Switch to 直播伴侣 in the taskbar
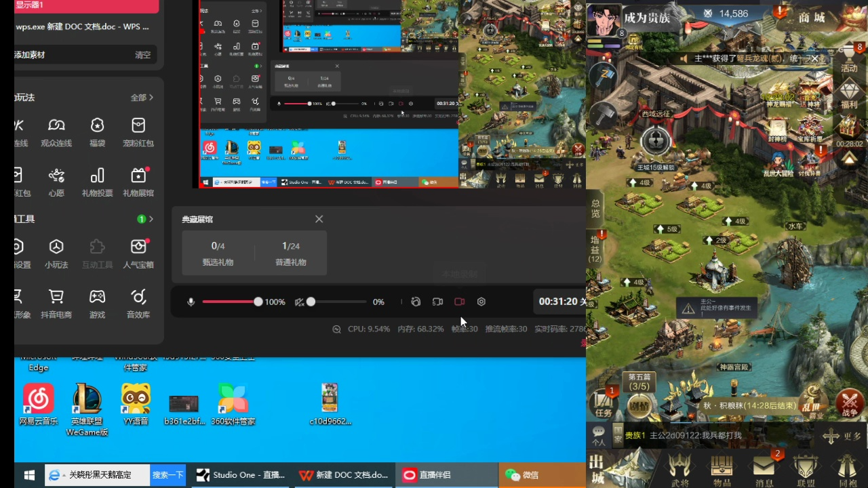Screen dimensions: 868x488 click(448, 475)
